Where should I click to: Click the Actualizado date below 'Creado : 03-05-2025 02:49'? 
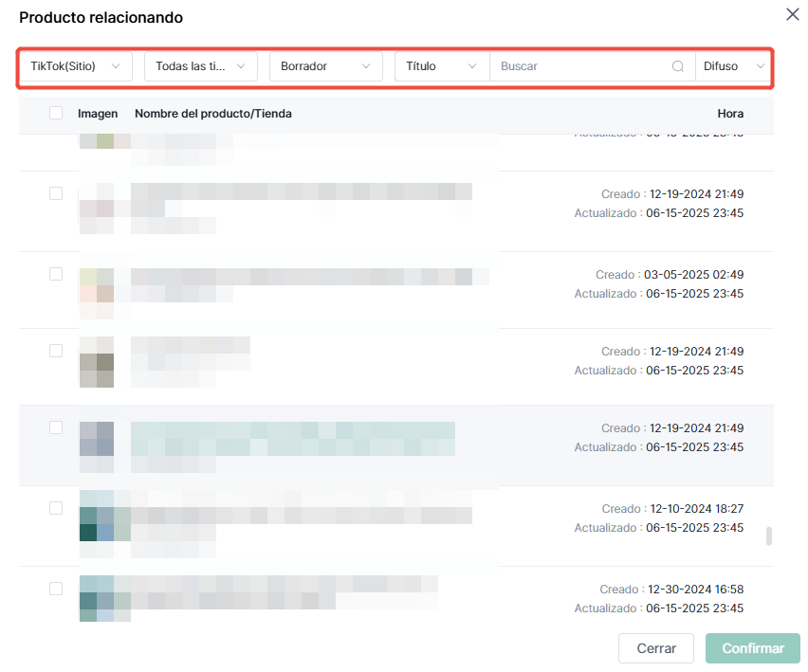pos(659,294)
